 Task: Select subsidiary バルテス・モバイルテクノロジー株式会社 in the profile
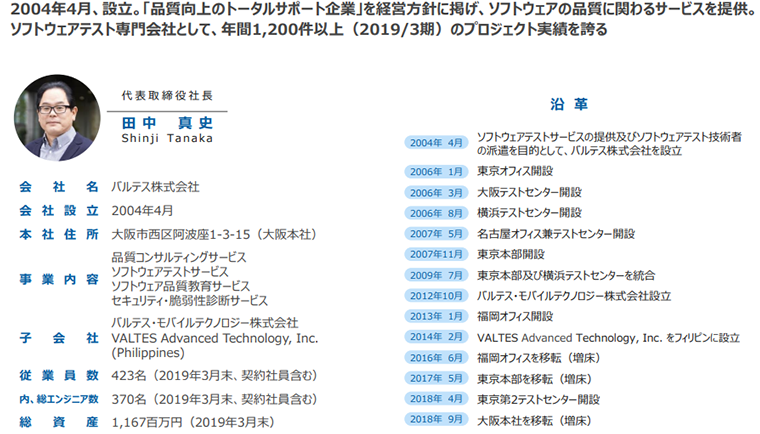pos(205,323)
